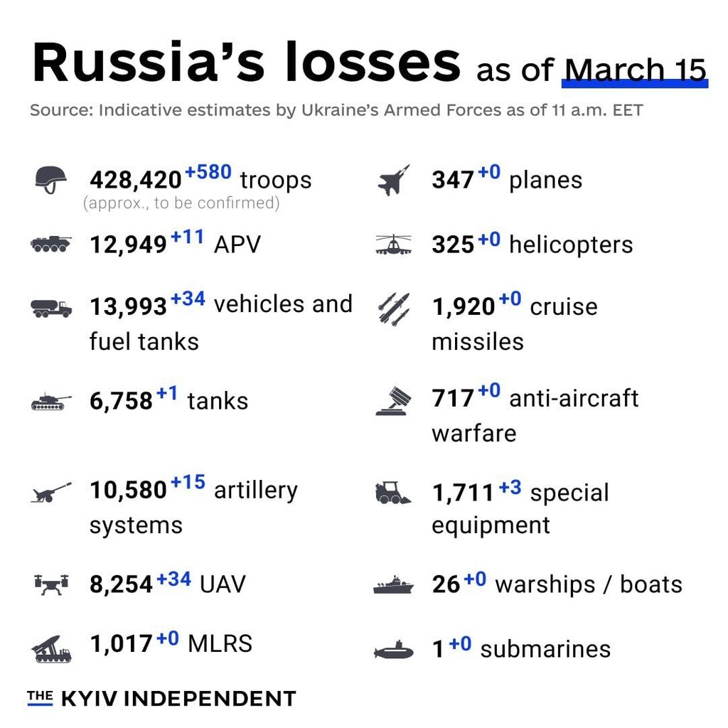Click the underlined March 15 date
The height and width of the screenshot is (728, 728).
(635, 70)
